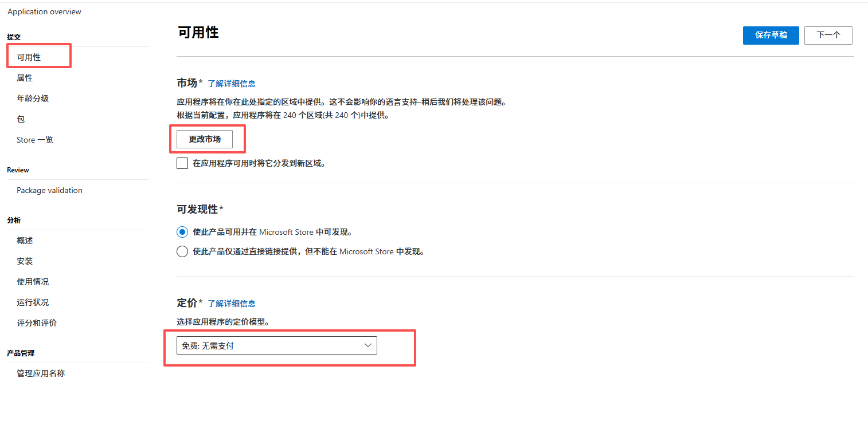
Task: Open 年龄分级 in the sidebar
Action: pyautogui.click(x=33, y=99)
